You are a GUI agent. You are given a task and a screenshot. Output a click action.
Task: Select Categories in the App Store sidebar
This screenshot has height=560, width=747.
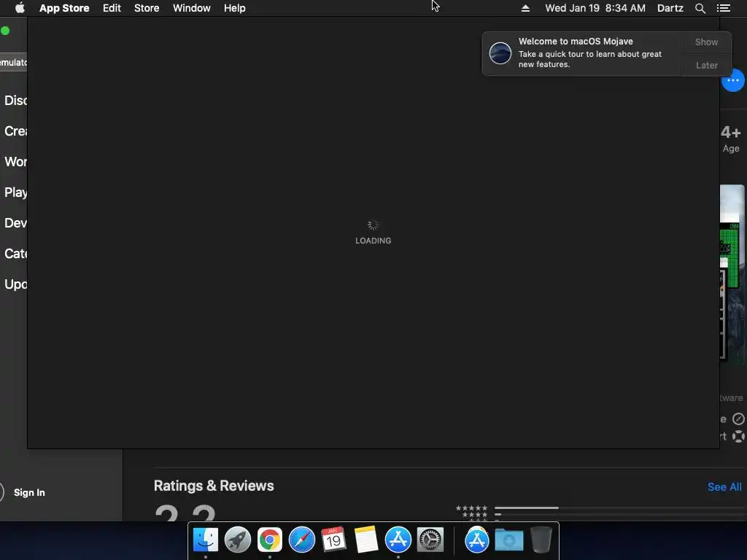pos(16,253)
